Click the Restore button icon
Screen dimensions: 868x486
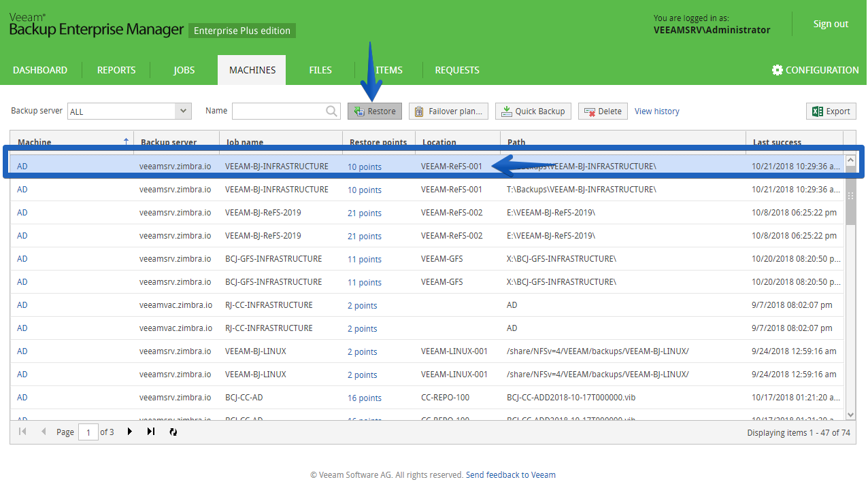(x=359, y=111)
